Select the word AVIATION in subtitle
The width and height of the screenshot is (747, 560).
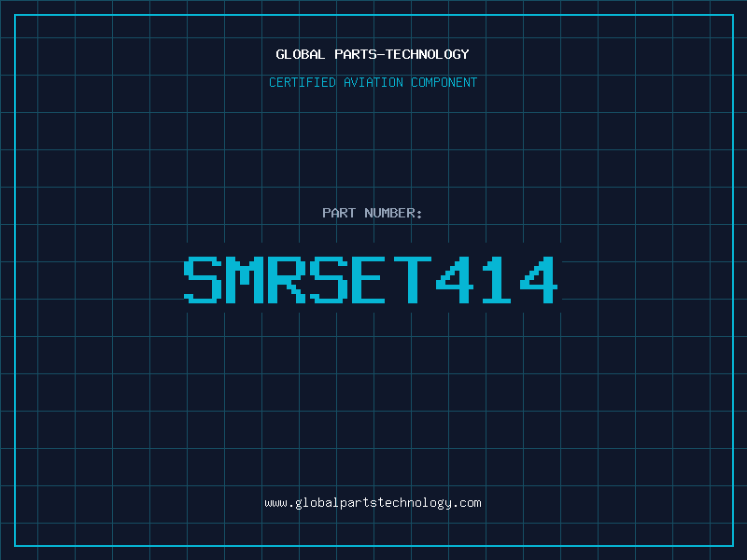373,82
